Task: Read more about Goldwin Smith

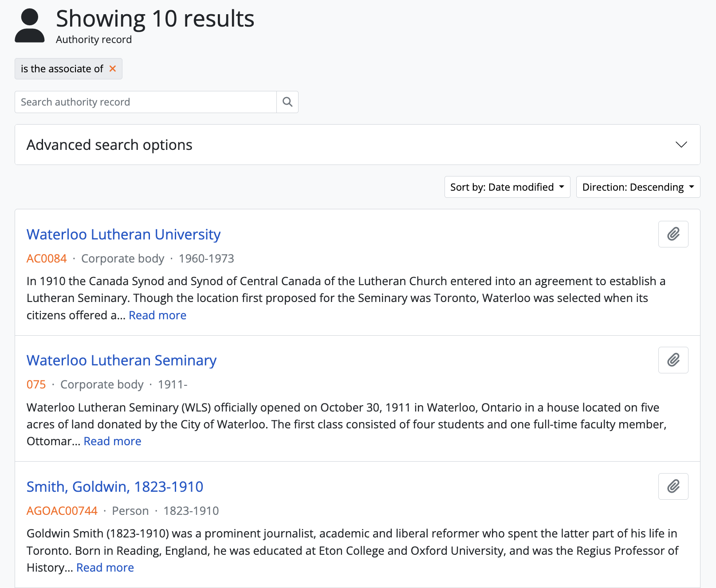Action: [105, 568]
